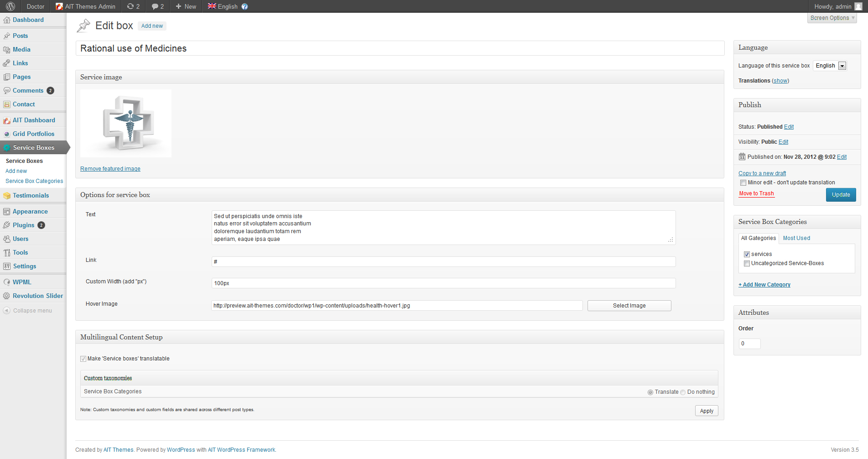Open Service Box Categories submenu item
The width and height of the screenshot is (868, 459).
(x=34, y=181)
